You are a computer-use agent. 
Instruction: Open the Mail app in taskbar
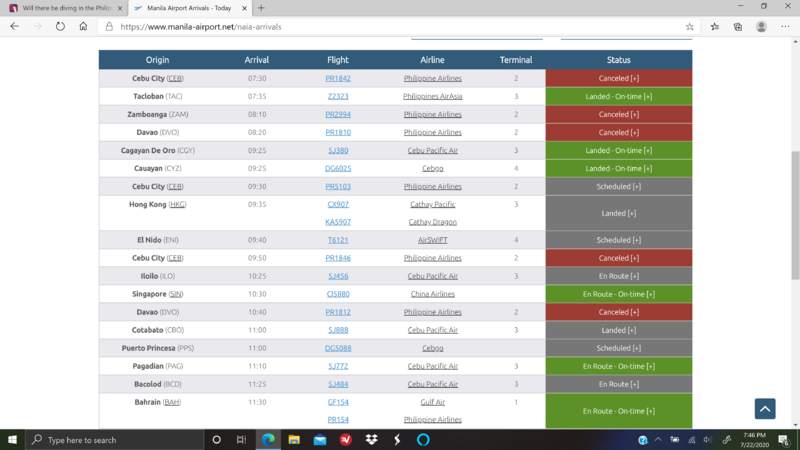(320, 440)
